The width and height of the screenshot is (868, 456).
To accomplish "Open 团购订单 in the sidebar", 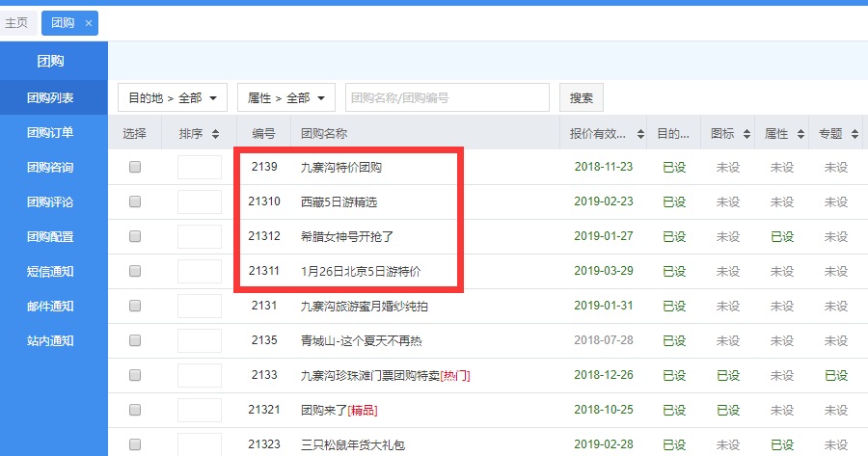I will tap(50, 132).
